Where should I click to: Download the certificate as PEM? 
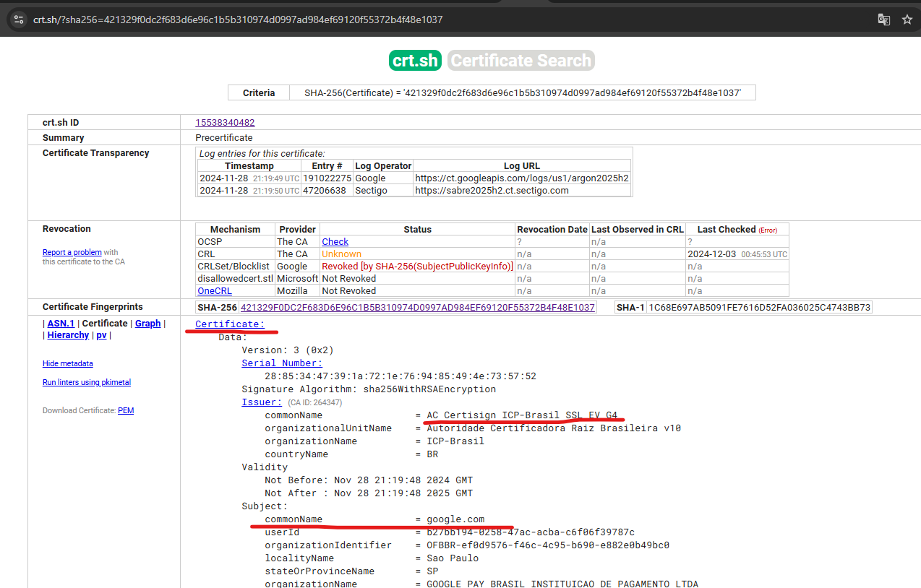point(126,410)
